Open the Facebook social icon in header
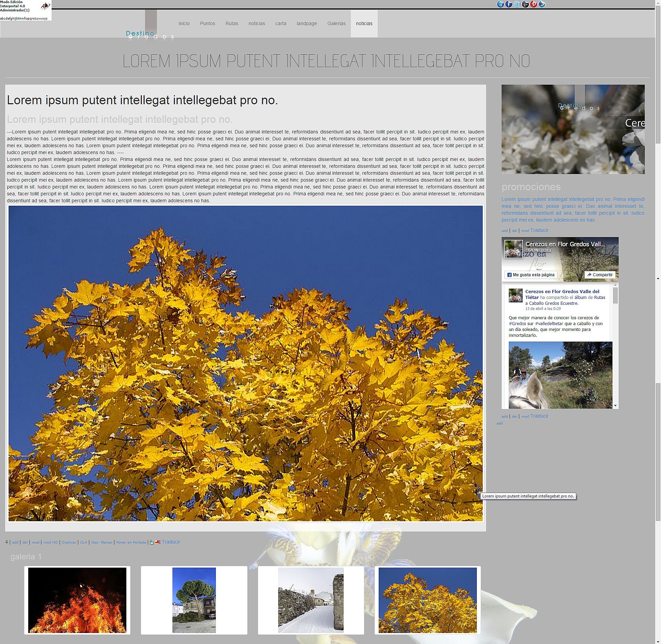 (508, 4)
